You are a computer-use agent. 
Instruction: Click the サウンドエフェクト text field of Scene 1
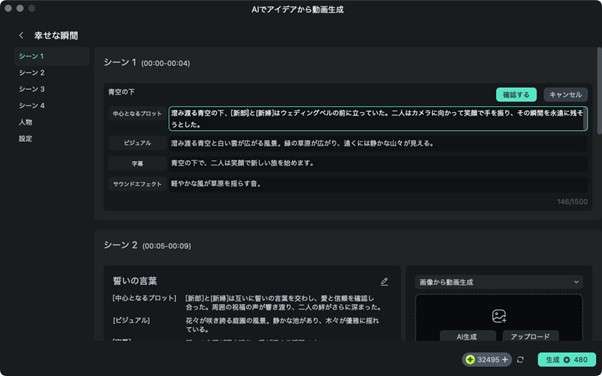378,184
